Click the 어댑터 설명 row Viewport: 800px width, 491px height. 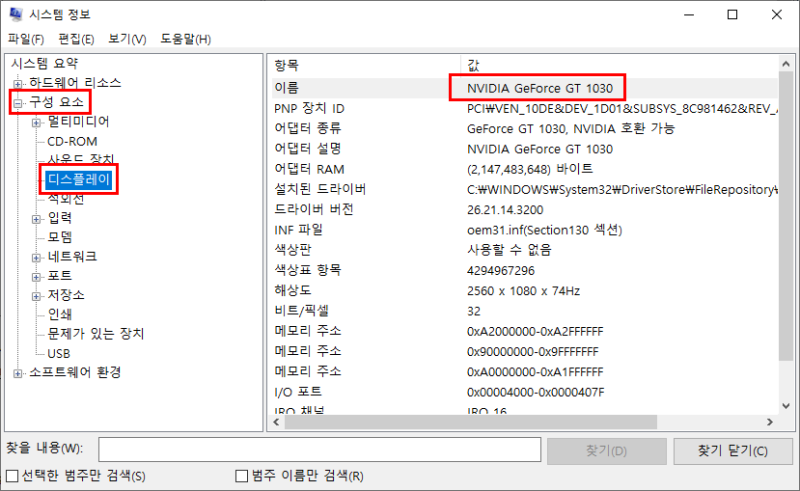523,149
